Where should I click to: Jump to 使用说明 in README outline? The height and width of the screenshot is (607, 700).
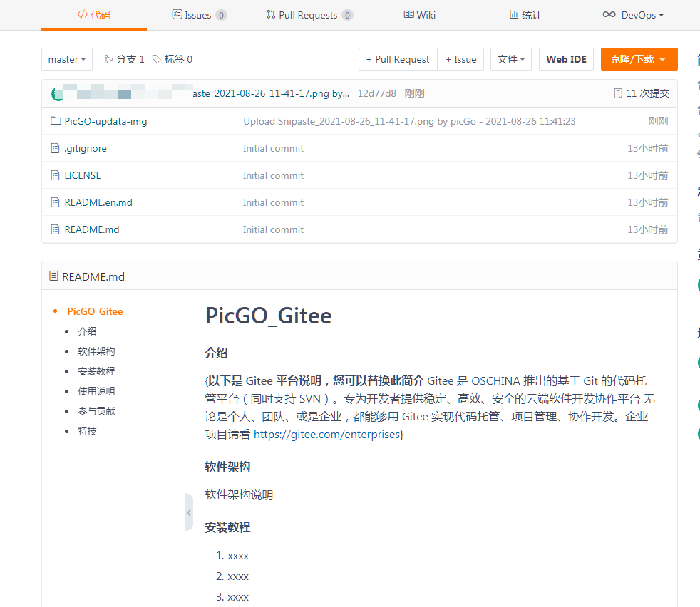click(96, 391)
